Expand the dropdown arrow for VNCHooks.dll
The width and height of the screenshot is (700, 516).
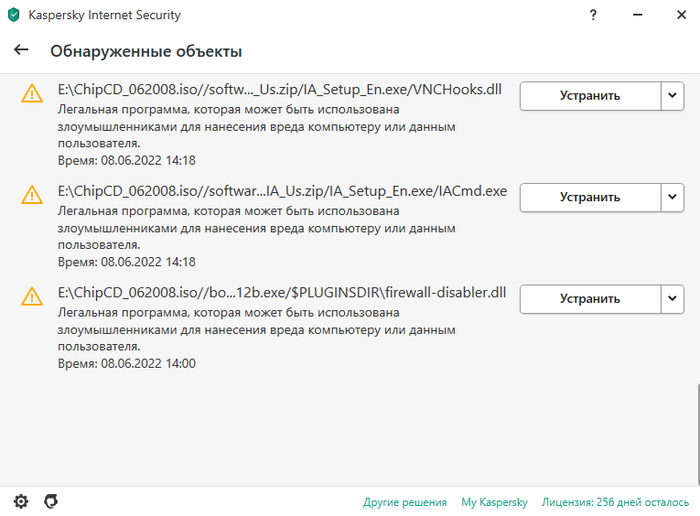click(672, 95)
